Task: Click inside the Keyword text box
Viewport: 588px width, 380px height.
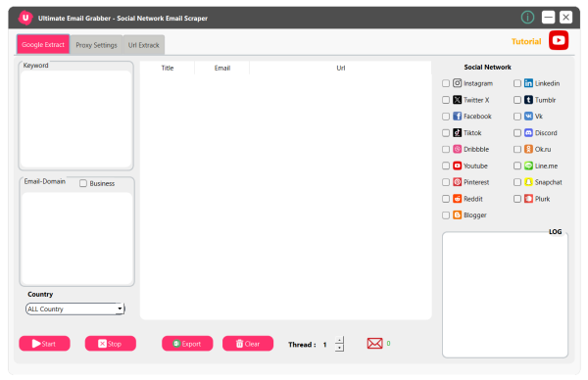Action: 75,119
